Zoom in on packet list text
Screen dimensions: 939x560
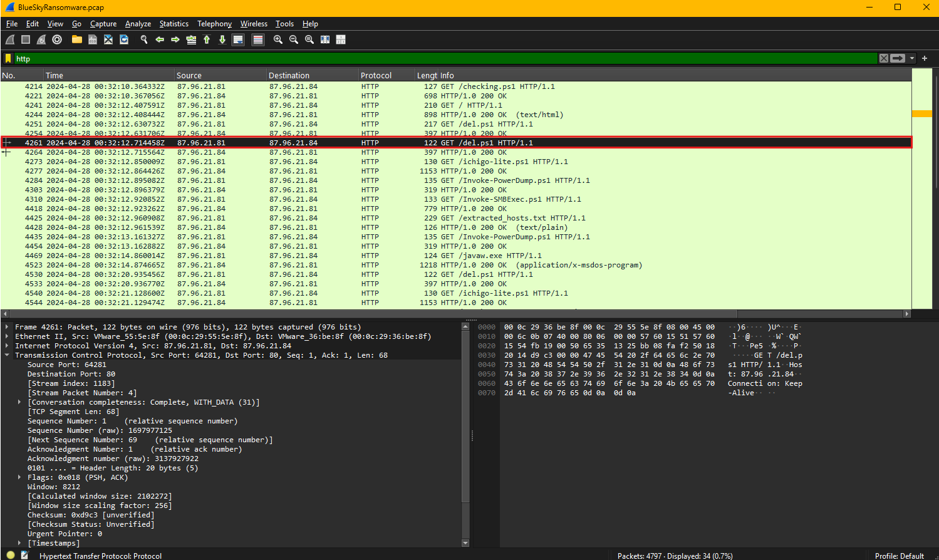278,39
